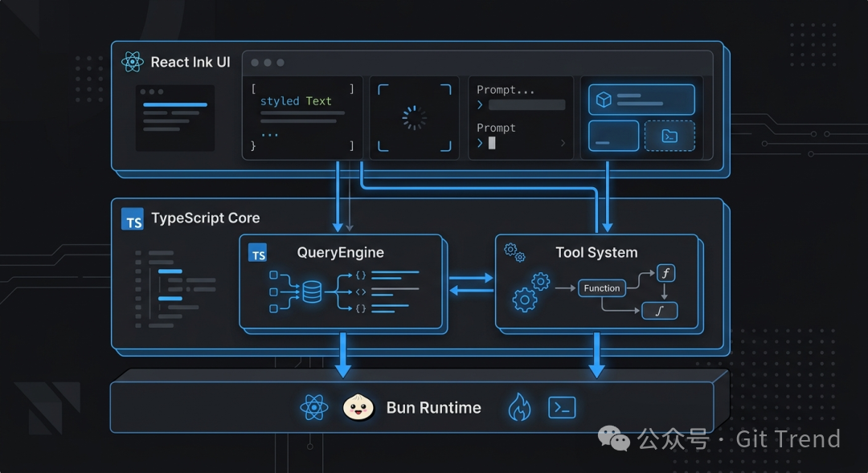Click the window dots in the React Ink UI title bar
This screenshot has width=868, height=473.
pyautogui.click(x=268, y=63)
